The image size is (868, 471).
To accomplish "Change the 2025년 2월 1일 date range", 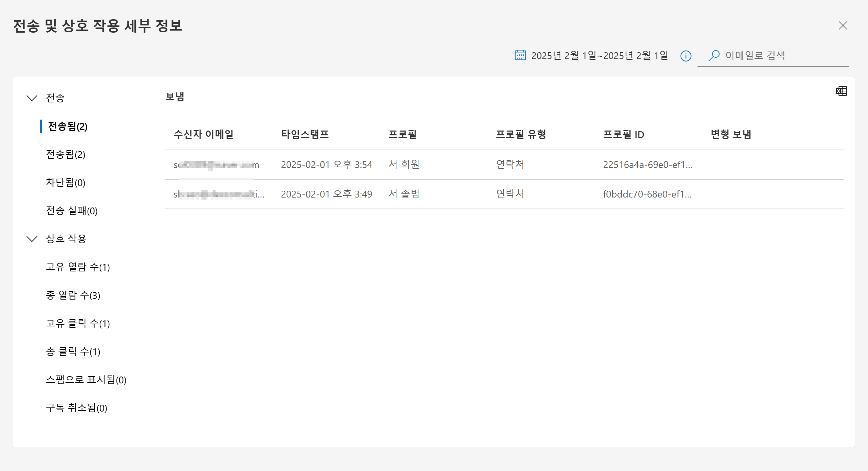I will coord(599,56).
